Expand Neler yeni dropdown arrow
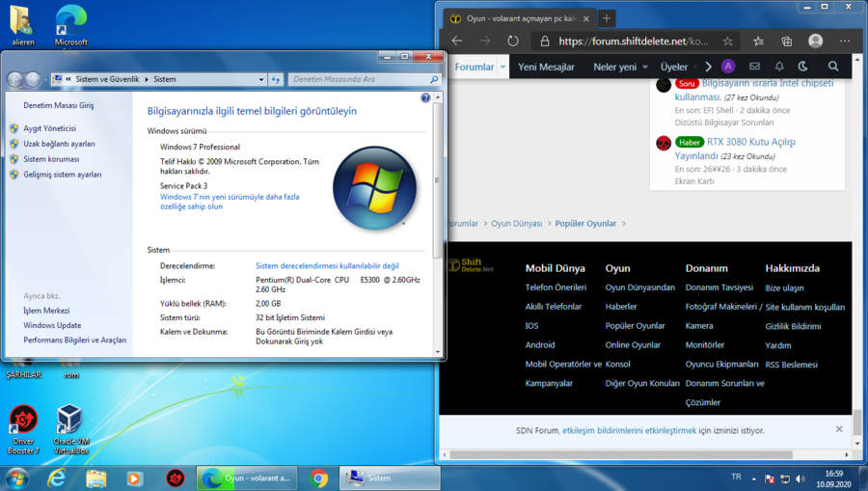 [x=645, y=67]
